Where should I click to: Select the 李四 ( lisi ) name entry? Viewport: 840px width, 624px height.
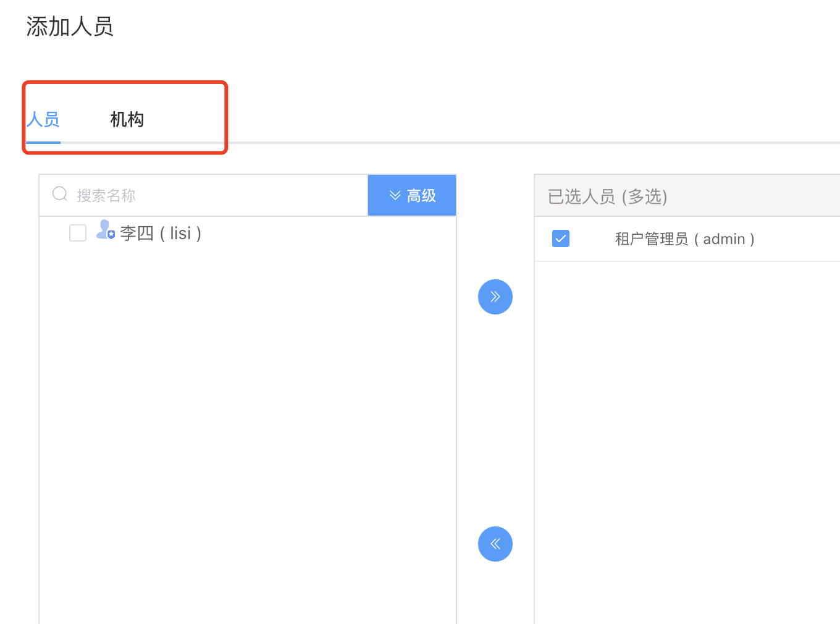tap(161, 234)
